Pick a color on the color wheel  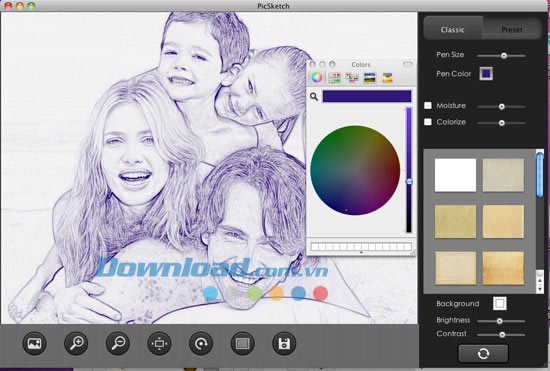pos(355,170)
